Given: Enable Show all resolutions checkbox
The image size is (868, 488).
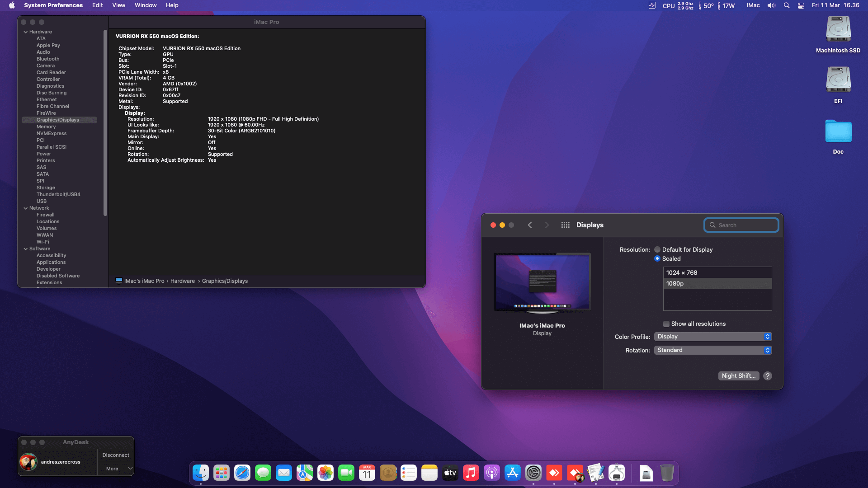Looking at the screenshot, I should pyautogui.click(x=666, y=324).
